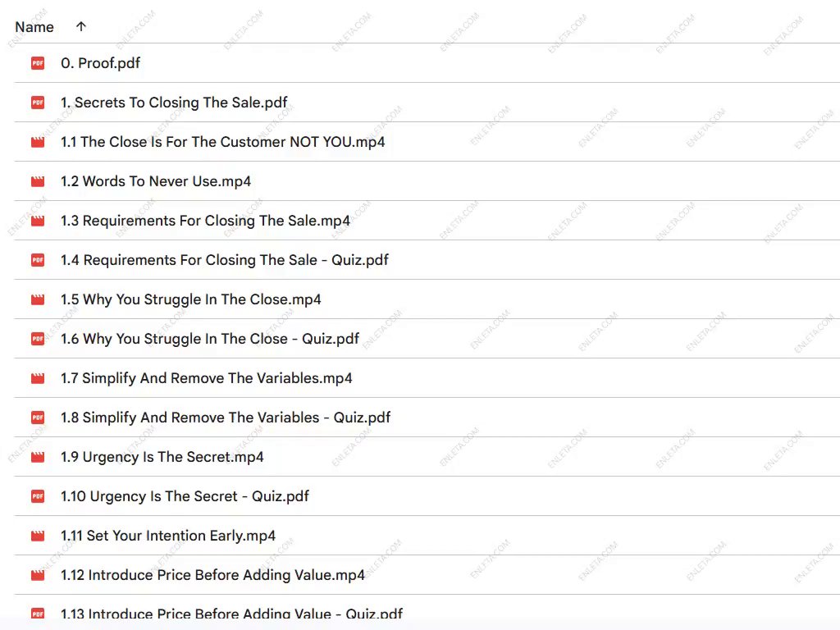The width and height of the screenshot is (840, 630).
Task: Select the 1.12 Introduce Price Before Adding Value video
Action: coord(212,575)
